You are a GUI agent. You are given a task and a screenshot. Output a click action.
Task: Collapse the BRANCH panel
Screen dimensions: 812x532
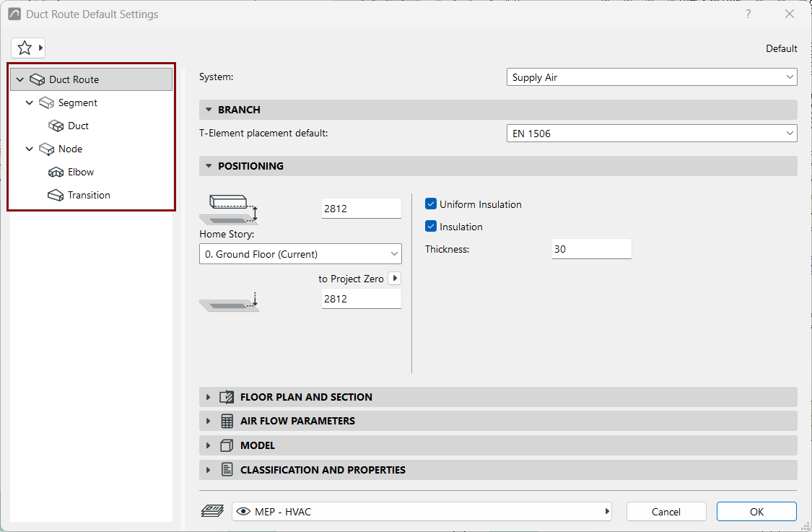click(209, 110)
